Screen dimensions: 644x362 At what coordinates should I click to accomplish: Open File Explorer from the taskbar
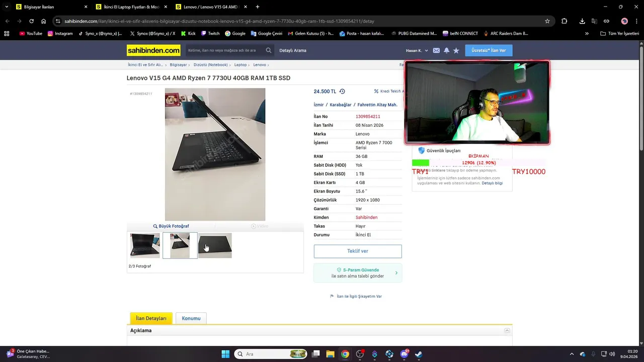coord(330,354)
